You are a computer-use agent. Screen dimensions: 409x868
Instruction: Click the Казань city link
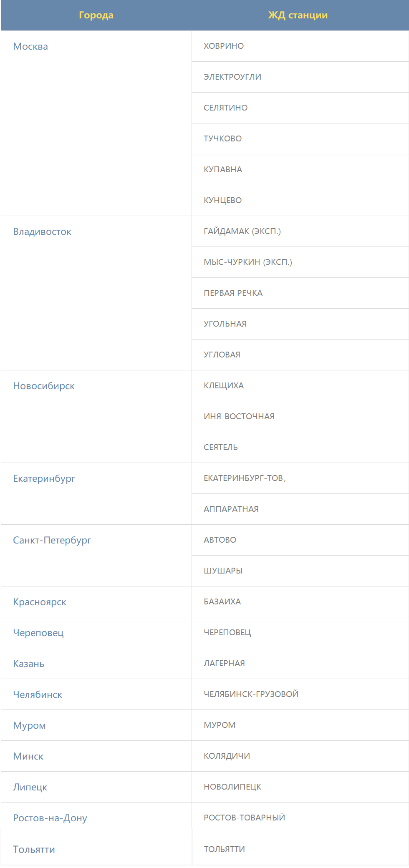coord(29,664)
